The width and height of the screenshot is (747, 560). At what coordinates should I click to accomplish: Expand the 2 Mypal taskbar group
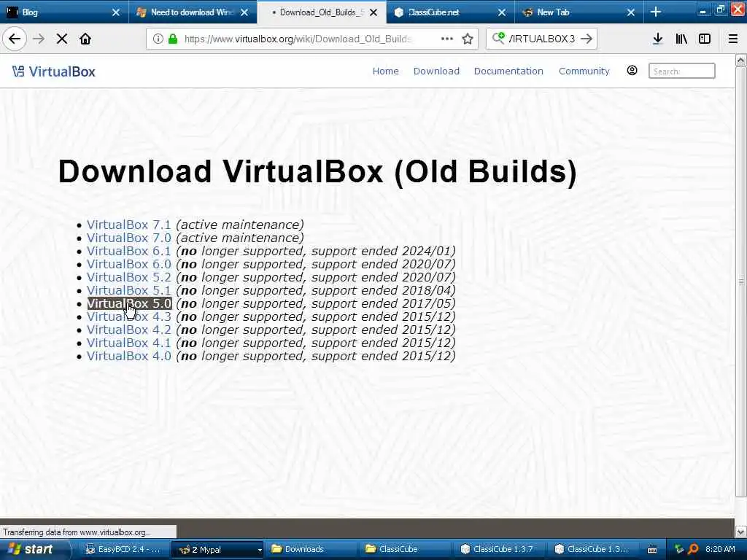(x=217, y=549)
